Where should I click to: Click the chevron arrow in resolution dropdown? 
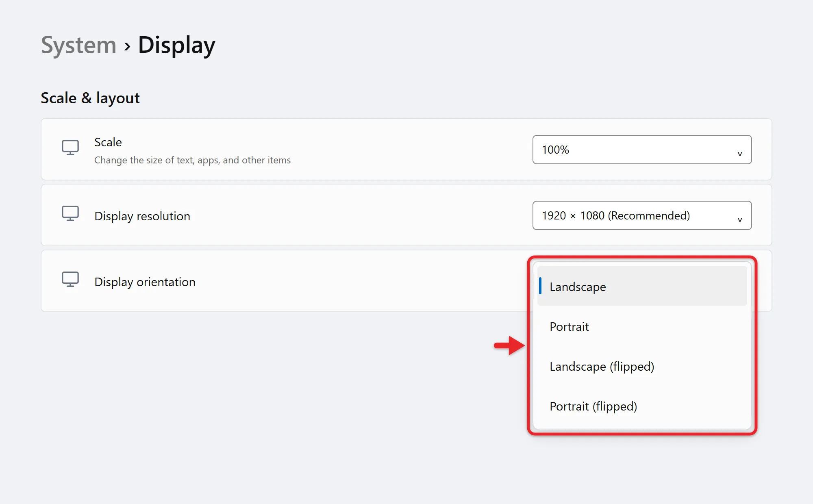coord(740,219)
